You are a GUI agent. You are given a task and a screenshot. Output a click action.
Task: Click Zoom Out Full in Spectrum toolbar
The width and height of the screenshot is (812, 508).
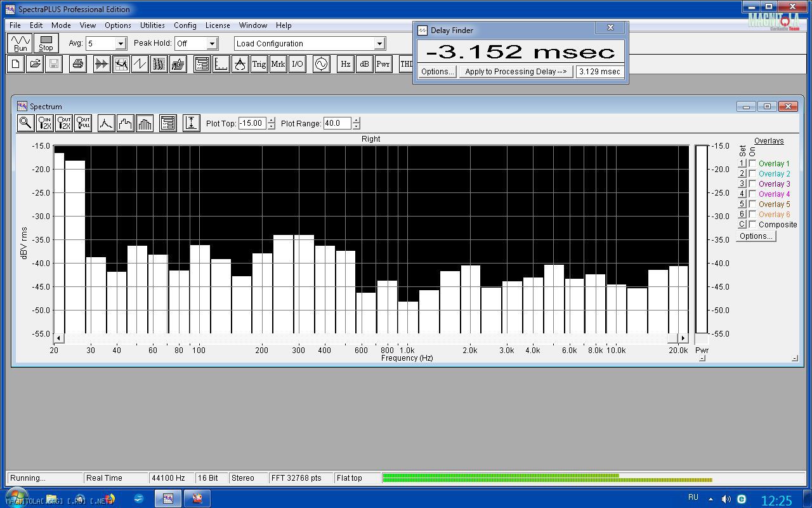click(83, 123)
